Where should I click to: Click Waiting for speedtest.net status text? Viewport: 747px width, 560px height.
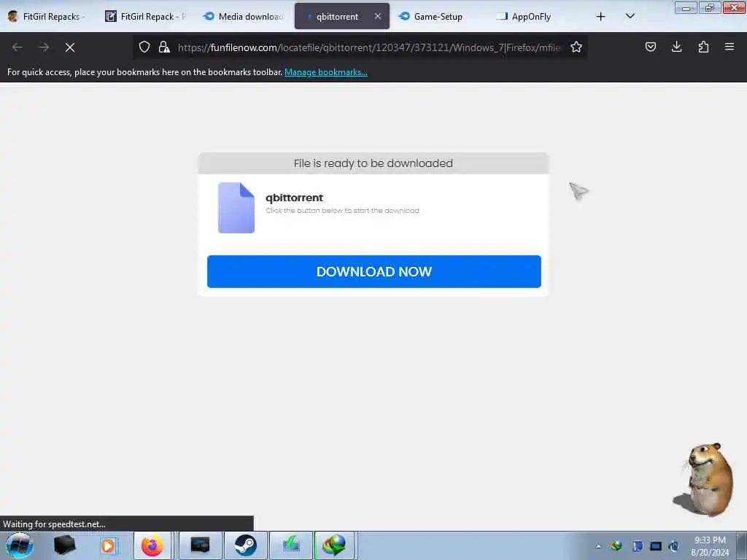pos(54,524)
